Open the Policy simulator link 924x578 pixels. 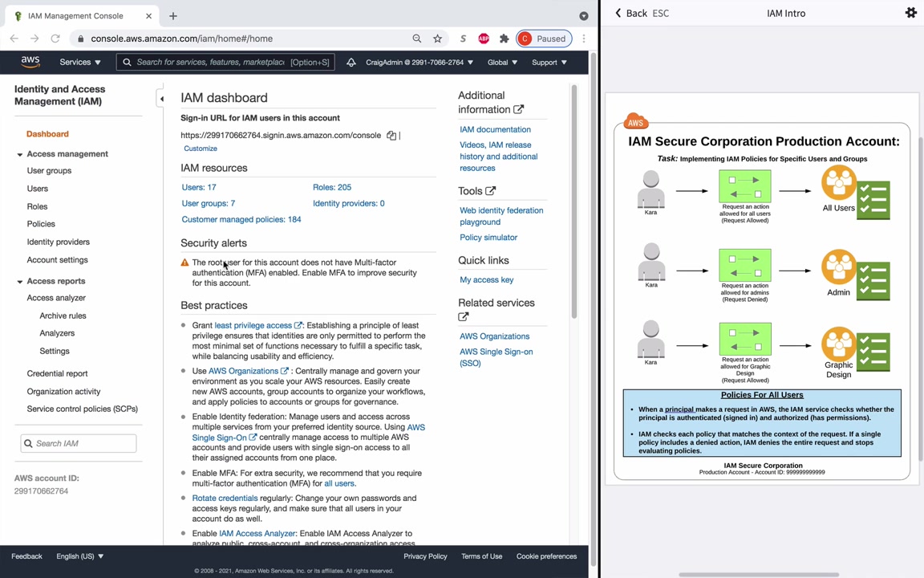[488, 237]
